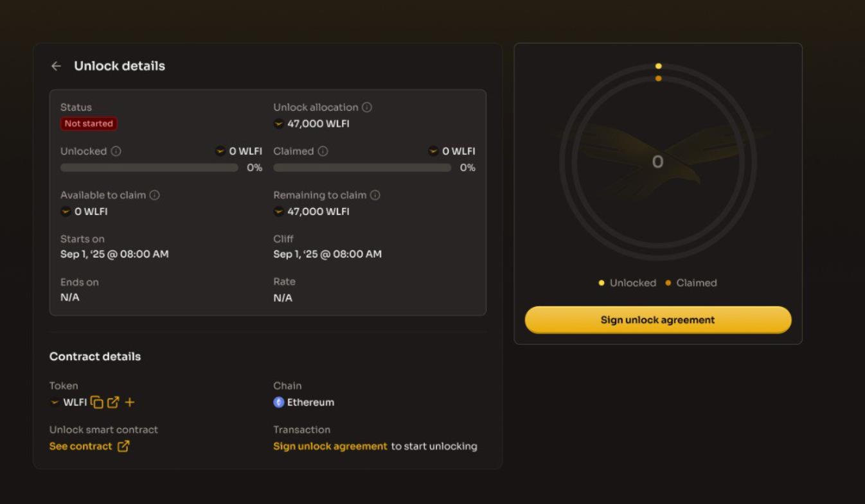Click info icon beside Remaining to claim

tap(375, 195)
